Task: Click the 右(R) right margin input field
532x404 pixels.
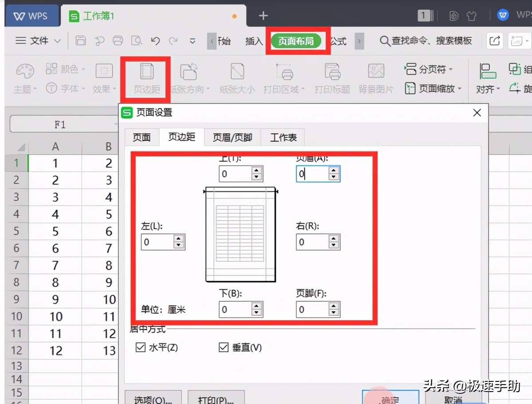Action: pos(313,242)
